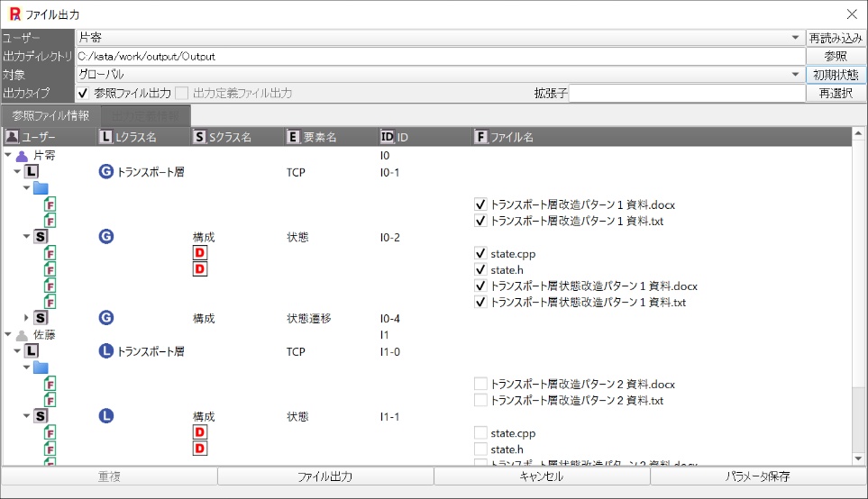Screen dimensions: 868x499
Task: Click the F icon for トランスポート層状態改造パターン１資料.docx
Action: click(50, 286)
